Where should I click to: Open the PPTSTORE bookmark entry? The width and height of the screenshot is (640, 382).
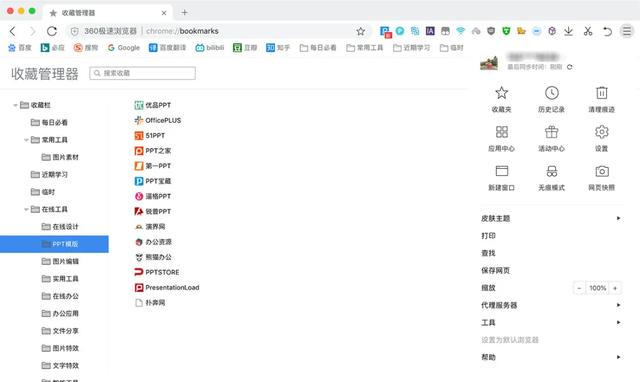[157, 272]
